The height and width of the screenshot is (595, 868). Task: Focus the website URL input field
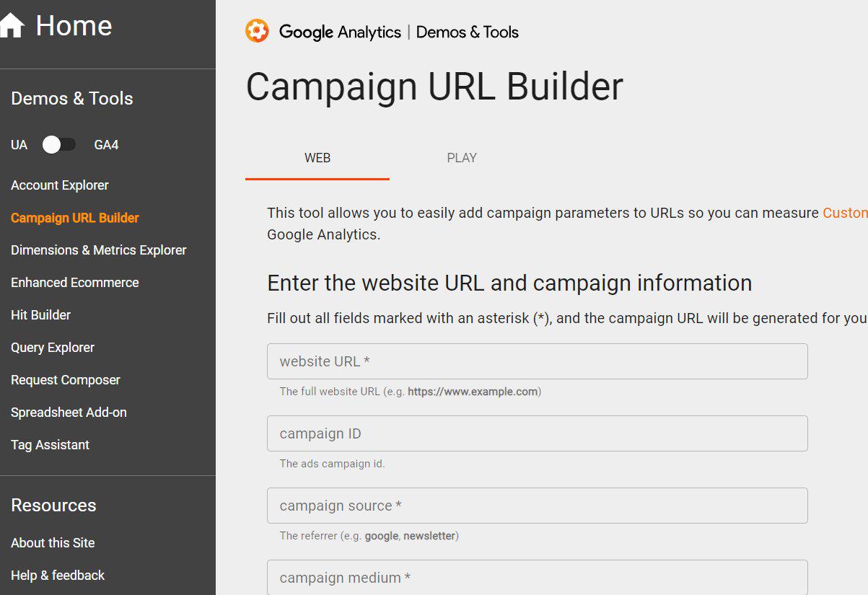click(537, 361)
